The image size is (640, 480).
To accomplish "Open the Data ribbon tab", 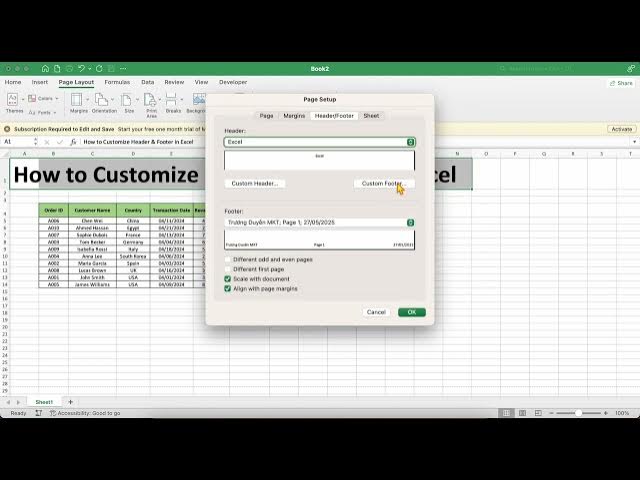I will pyautogui.click(x=148, y=82).
